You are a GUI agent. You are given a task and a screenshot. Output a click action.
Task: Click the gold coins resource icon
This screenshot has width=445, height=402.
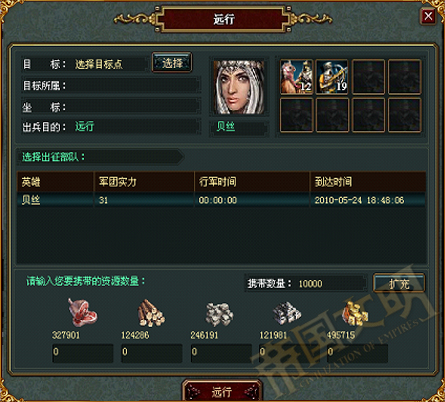coord(356,313)
